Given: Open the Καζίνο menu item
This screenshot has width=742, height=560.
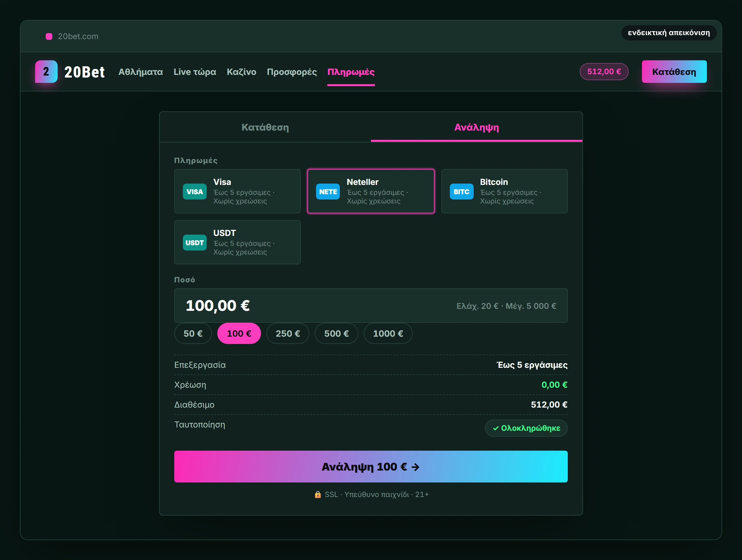Looking at the screenshot, I should point(241,72).
